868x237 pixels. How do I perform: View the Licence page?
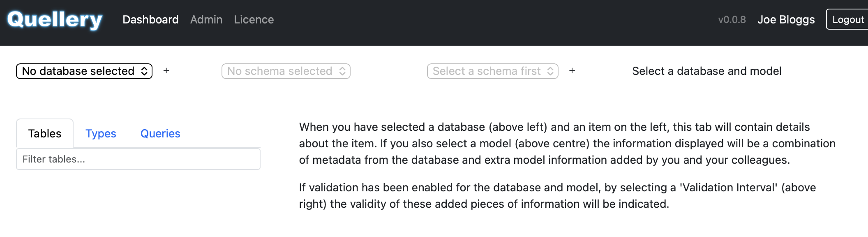coord(254,19)
